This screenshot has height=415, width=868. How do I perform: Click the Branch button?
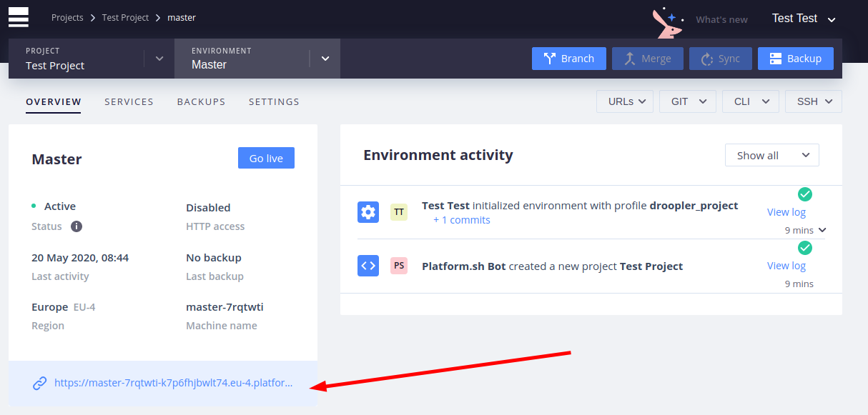(x=569, y=59)
